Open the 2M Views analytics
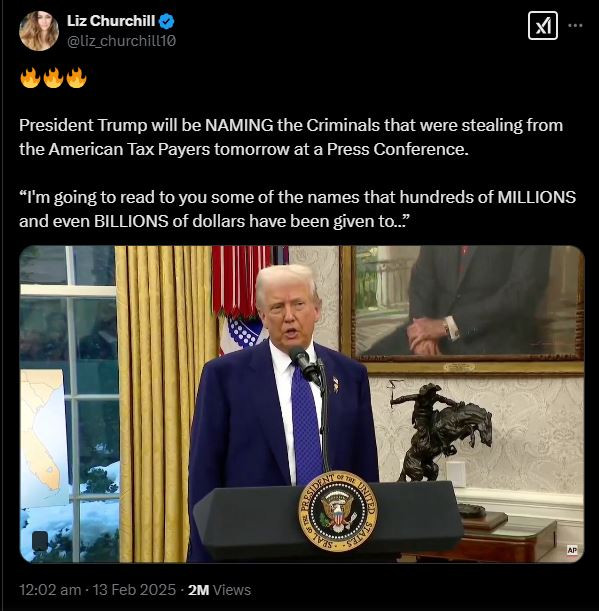 tap(219, 590)
